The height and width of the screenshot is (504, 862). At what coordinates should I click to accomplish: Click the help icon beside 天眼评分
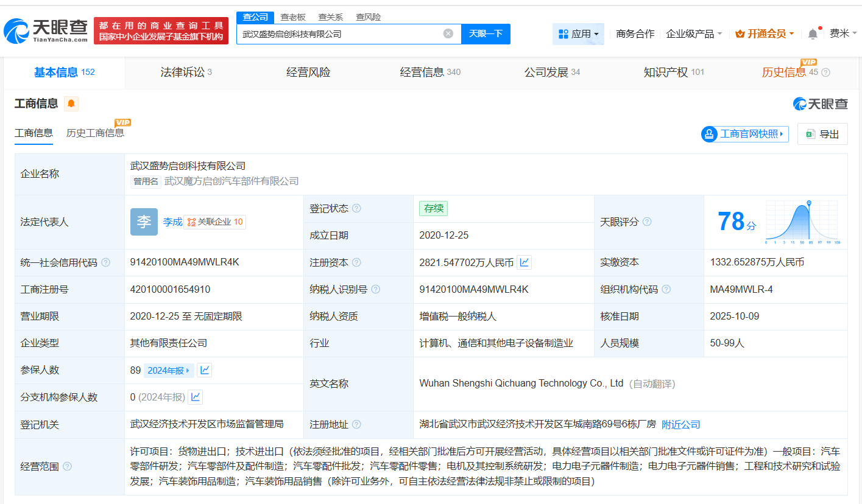(x=647, y=222)
